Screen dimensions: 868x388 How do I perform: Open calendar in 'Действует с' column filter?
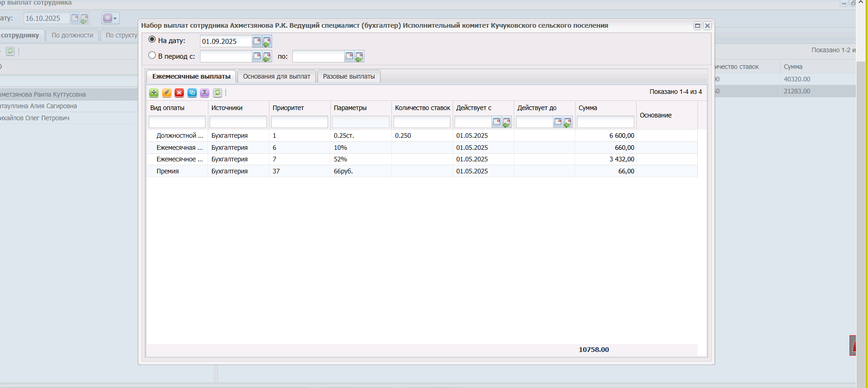coord(497,122)
